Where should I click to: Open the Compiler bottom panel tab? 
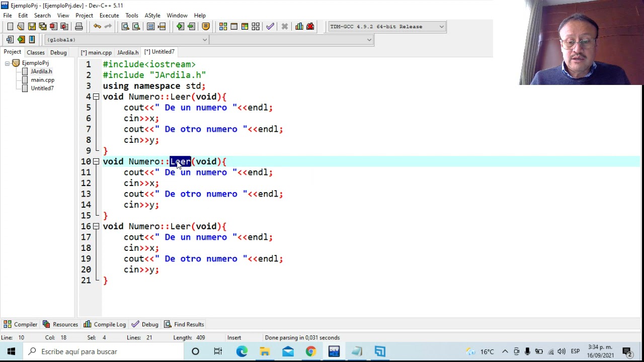(21, 324)
